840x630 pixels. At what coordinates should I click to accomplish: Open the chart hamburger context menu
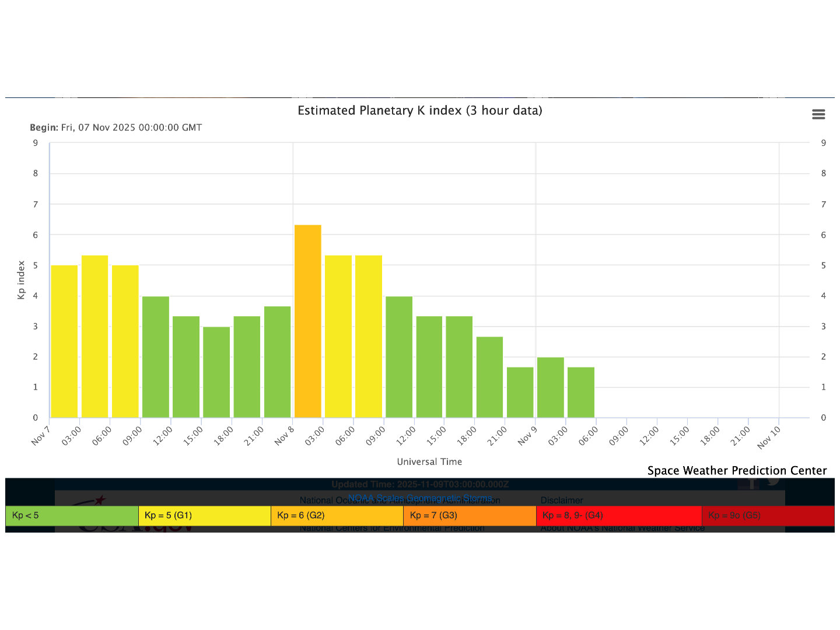click(818, 114)
